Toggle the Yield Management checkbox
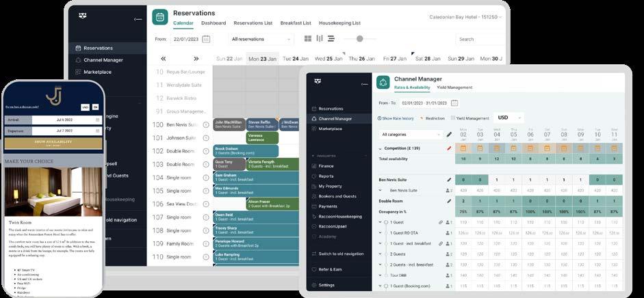This screenshot has width=644, height=298. tap(452, 118)
